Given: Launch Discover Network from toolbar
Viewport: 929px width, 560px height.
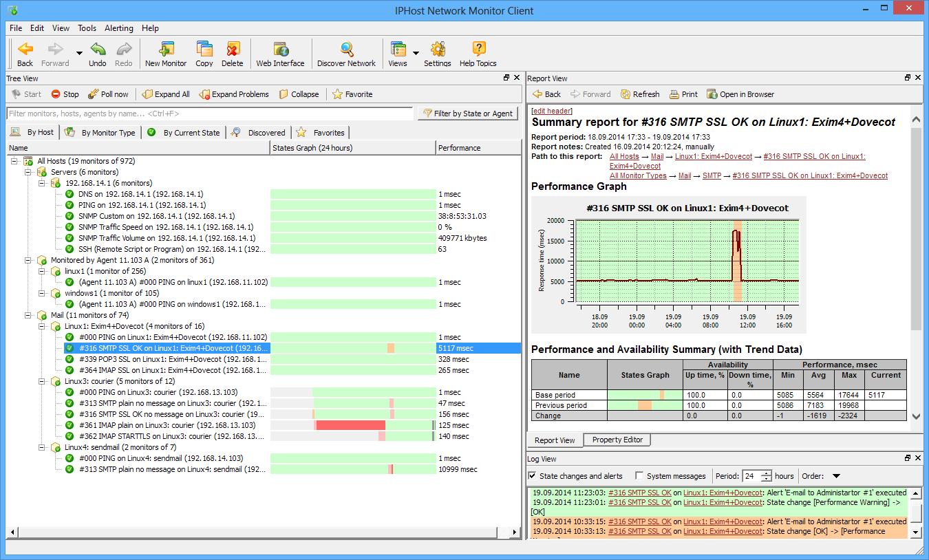Looking at the screenshot, I should tap(346, 54).
